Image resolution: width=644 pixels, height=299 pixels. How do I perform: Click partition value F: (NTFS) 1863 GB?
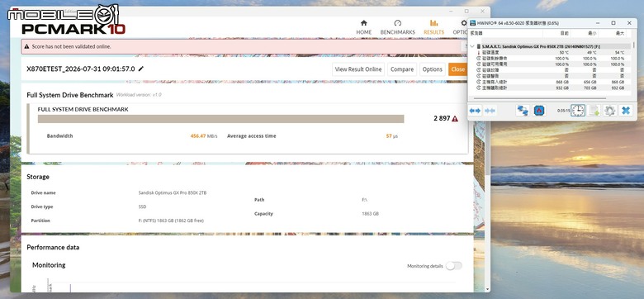pos(171,221)
